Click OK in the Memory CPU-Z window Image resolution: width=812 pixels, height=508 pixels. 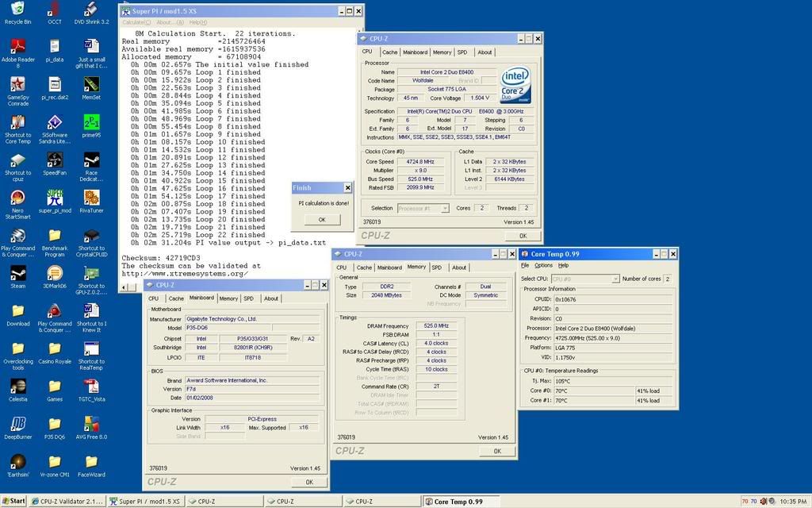497,452
